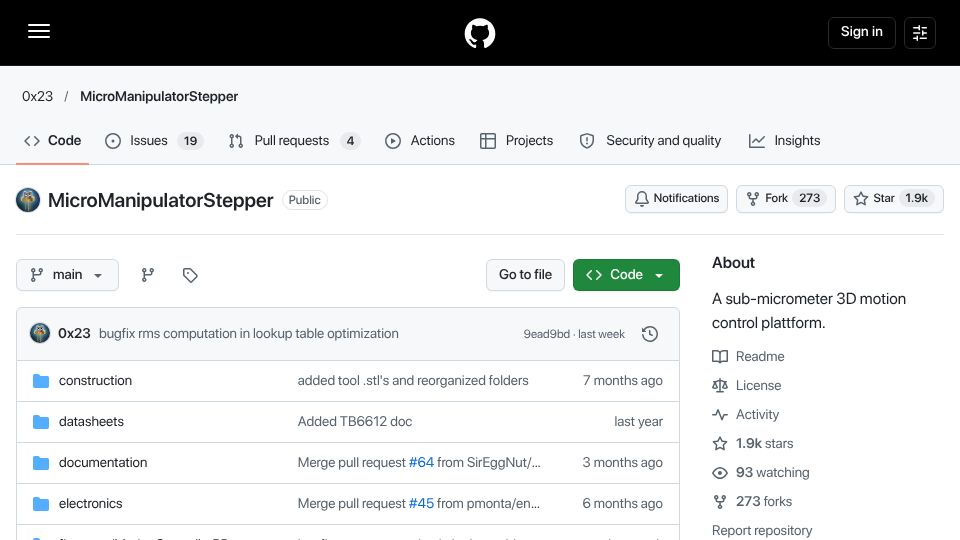
Task: Open the Pull requests tab
Action: click(x=294, y=141)
